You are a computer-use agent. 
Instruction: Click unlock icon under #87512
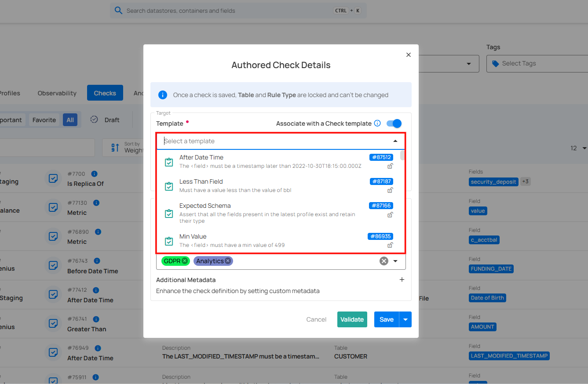tap(390, 166)
